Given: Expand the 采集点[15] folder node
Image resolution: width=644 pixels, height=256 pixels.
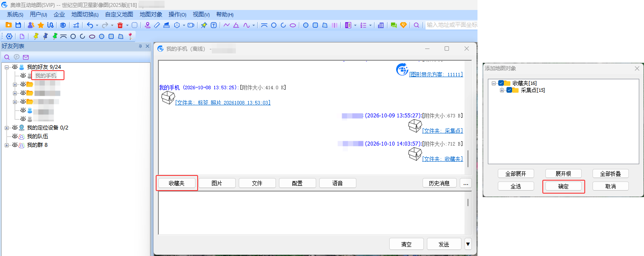Looking at the screenshot, I should point(502,90).
